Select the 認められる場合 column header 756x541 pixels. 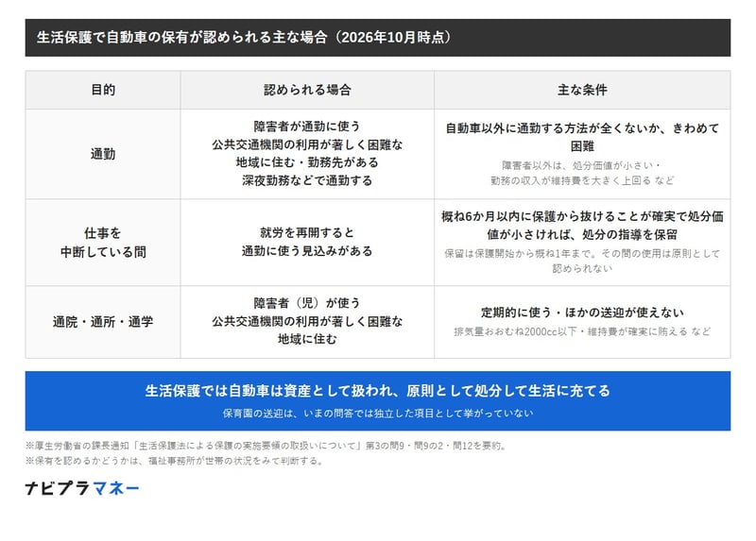(x=307, y=90)
